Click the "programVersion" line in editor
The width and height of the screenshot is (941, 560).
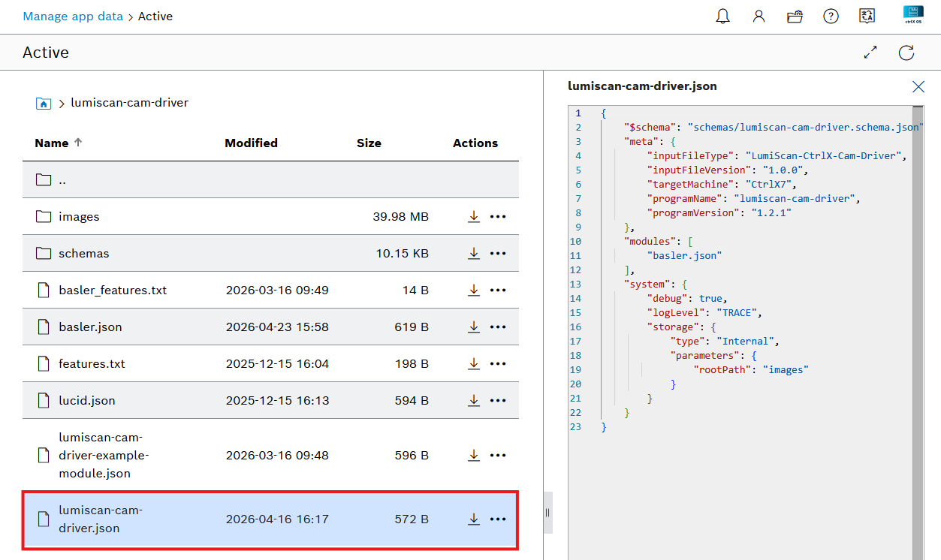[719, 213]
